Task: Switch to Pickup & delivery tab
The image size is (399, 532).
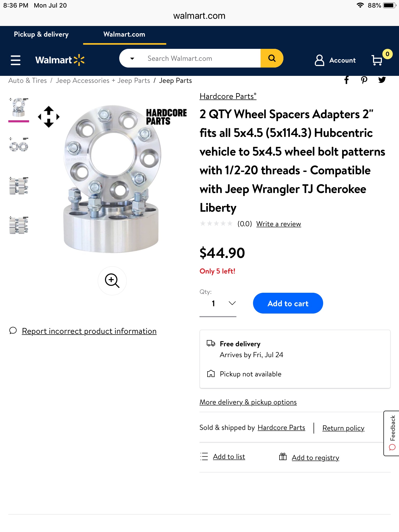Action: tap(41, 34)
